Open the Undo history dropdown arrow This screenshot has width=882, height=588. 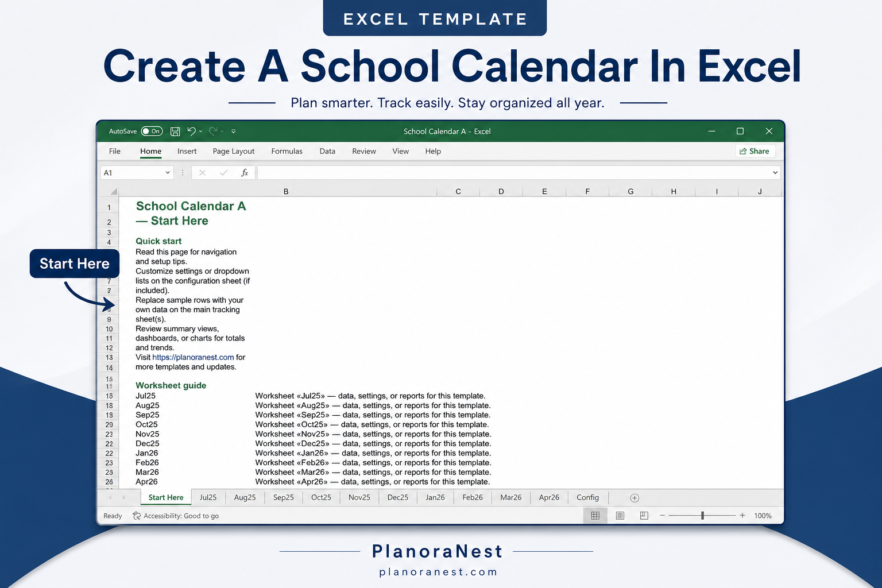click(200, 131)
